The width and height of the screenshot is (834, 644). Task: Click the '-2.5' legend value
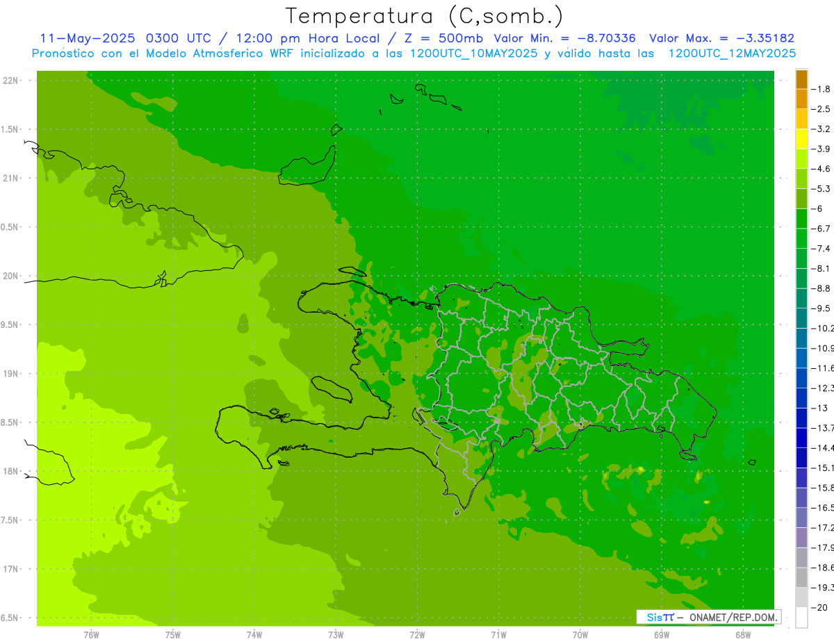pyautogui.click(x=821, y=109)
